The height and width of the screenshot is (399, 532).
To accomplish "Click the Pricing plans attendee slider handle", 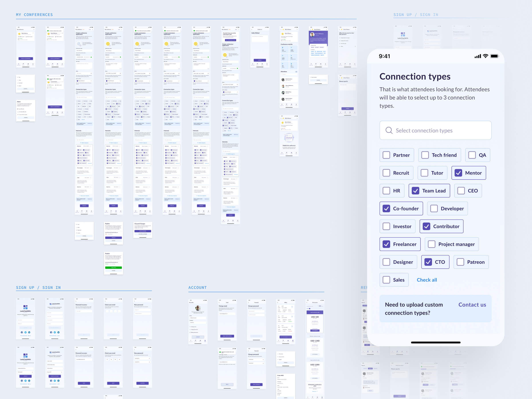I will tap(309, 309).
